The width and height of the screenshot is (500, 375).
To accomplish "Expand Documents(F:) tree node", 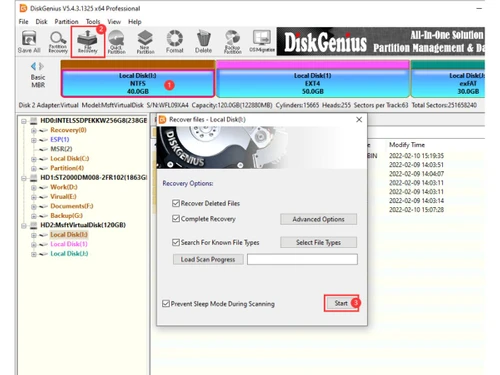I will pos(34,207).
